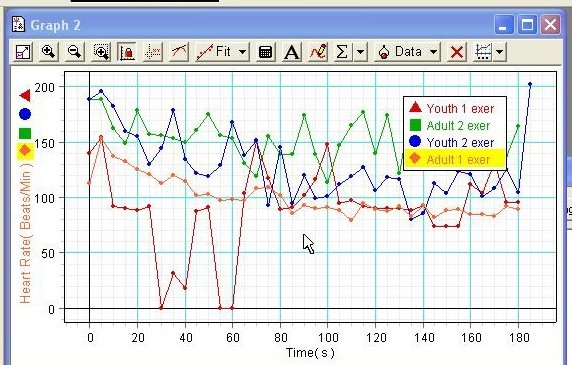
Task: Click the Scale to Fit toolbar icon
Action: [x=23, y=52]
